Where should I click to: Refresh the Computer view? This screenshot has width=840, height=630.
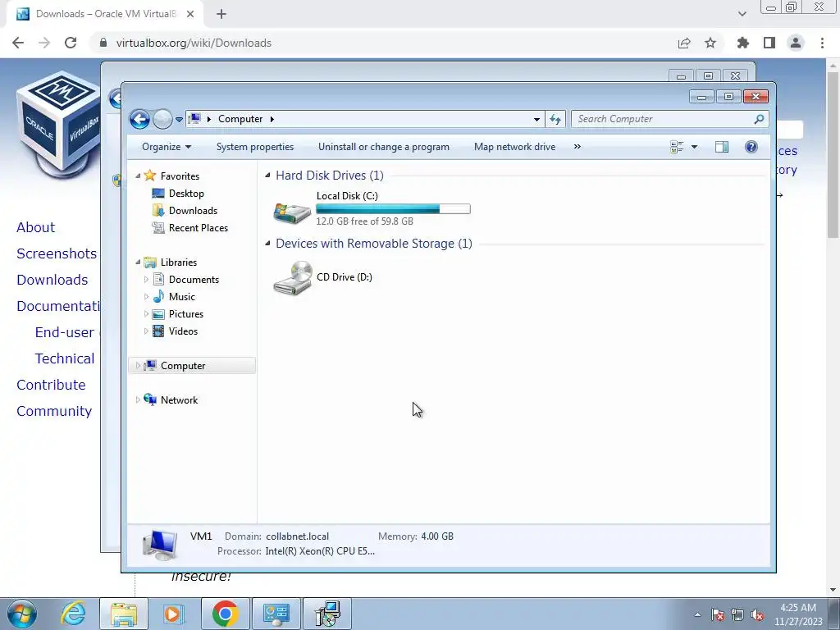555,120
